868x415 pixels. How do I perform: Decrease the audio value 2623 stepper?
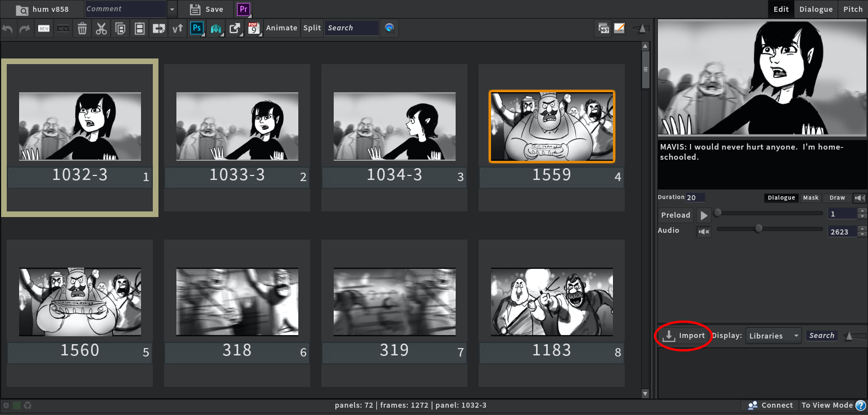pyautogui.click(x=862, y=234)
